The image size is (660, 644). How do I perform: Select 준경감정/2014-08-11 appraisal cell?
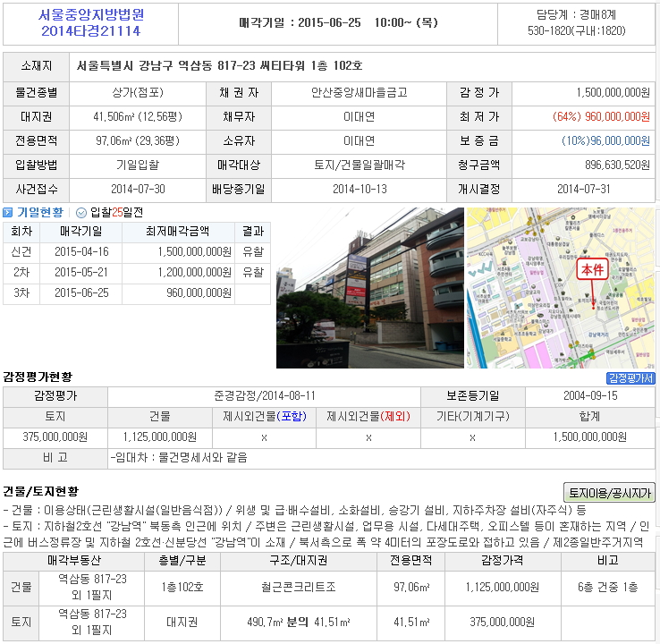pos(265,396)
